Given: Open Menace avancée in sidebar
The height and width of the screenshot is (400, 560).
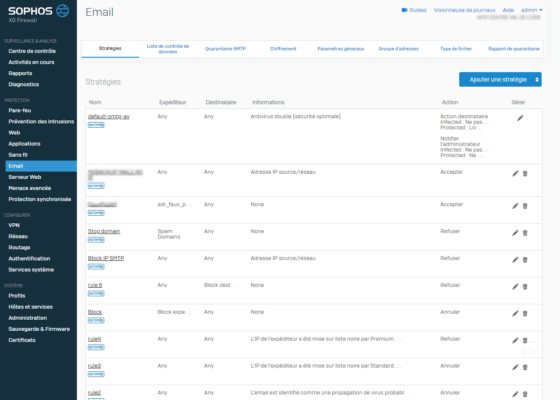Looking at the screenshot, I should (30, 188).
